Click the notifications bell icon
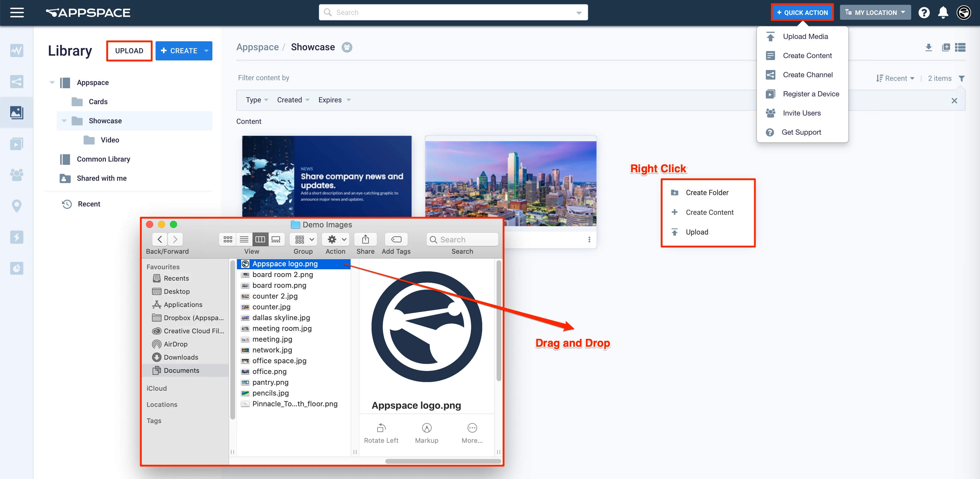Viewport: 980px width, 479px height. coord(943,13)
